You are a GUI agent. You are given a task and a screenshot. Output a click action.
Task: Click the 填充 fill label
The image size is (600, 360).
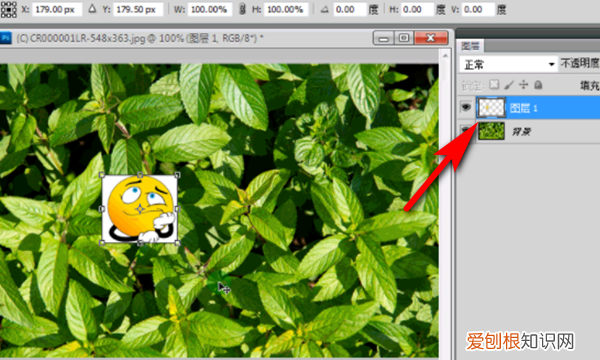click(x=590, y=86)
